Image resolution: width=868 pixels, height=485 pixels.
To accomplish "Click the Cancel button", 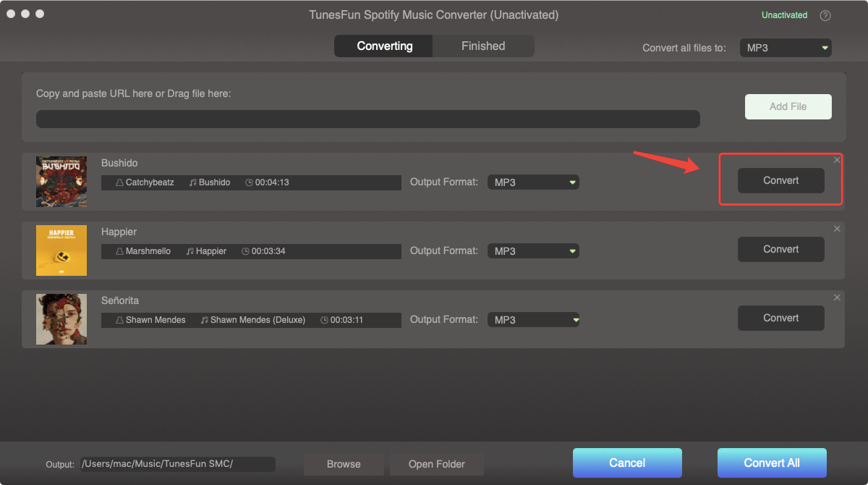I will tap(626, 463).
